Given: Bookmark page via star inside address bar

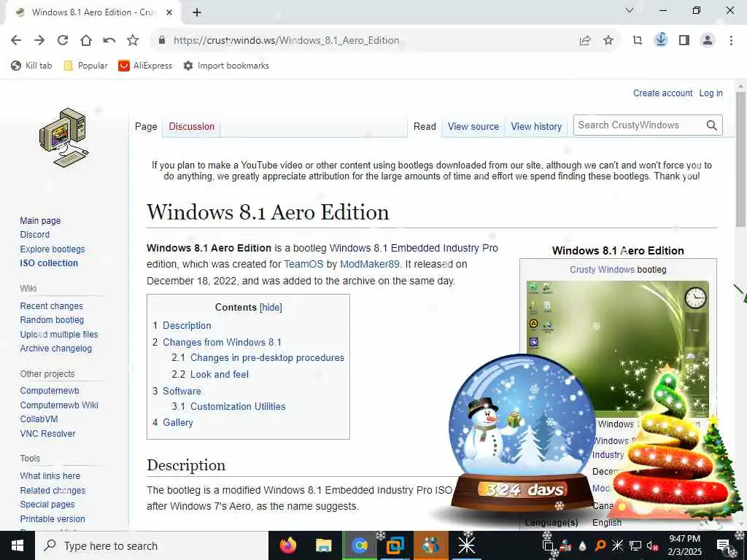Looking at the screenshot, I should pos(608,41).
